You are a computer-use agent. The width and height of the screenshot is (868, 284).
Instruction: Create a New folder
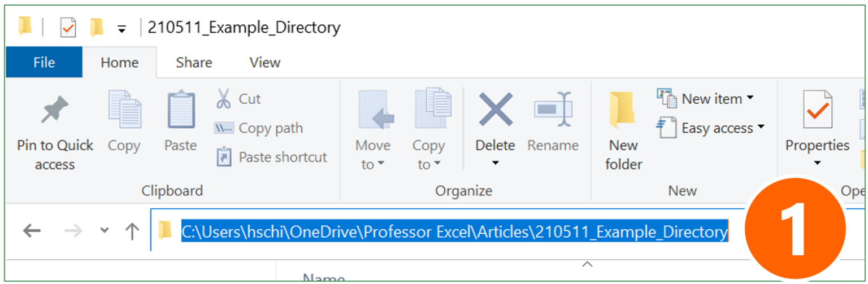(624, 131)
